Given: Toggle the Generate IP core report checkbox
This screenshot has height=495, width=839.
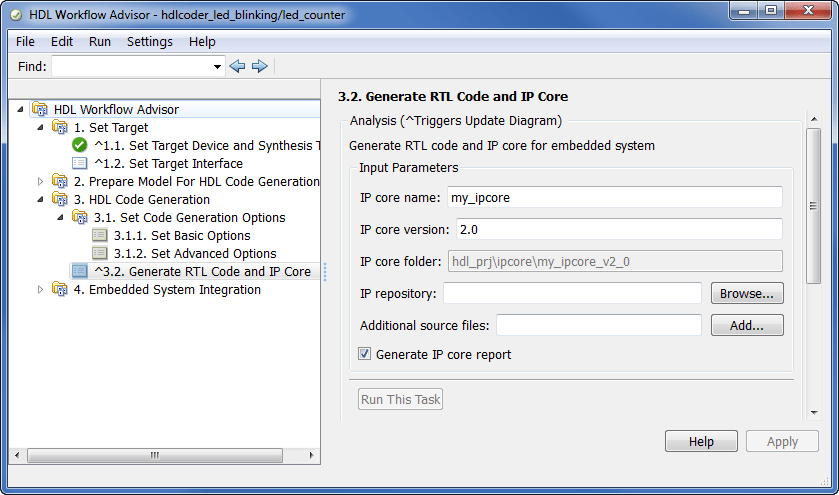Looking at the screenshot, I should coord(365,354).
